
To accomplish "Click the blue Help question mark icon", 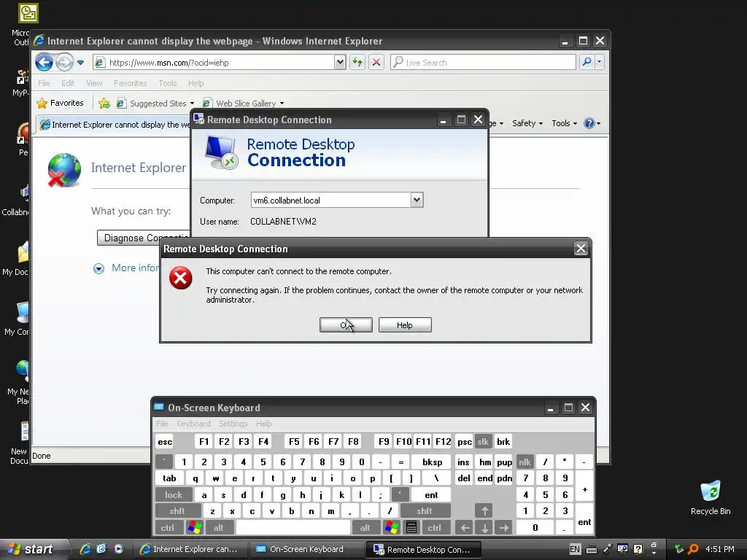I will point(589,123).
